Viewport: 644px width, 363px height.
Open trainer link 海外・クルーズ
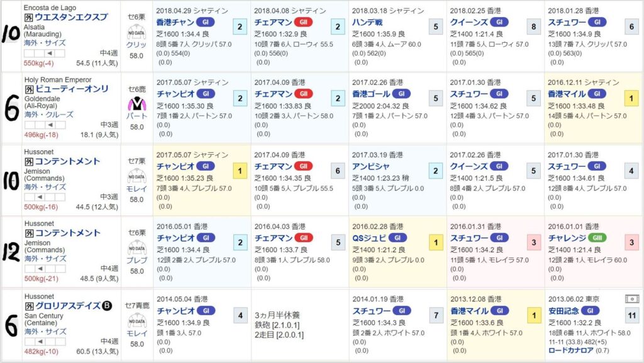point(48,114)
